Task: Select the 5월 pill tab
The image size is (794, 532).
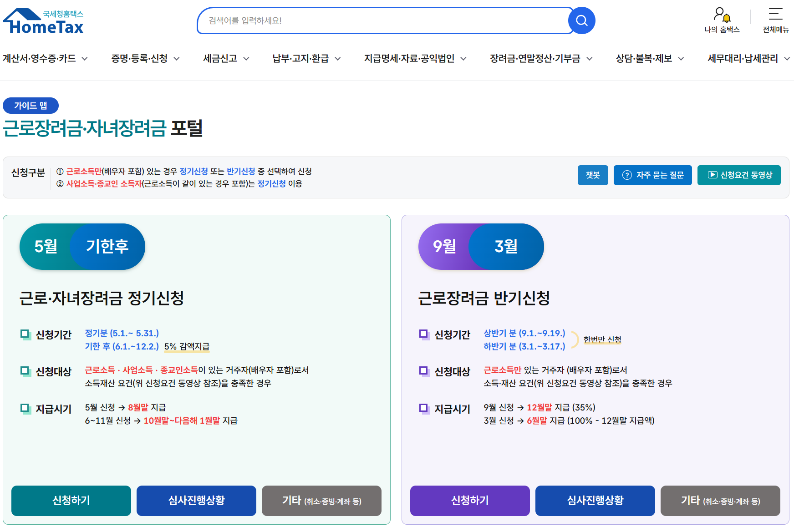Action: (x=46, y=247)
